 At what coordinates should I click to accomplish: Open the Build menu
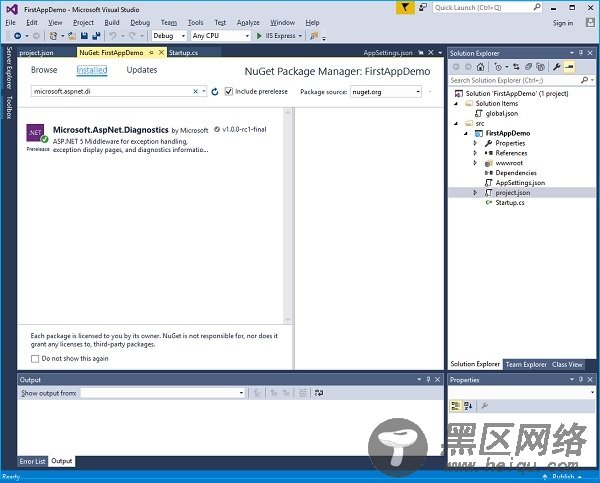coord(112,23)
